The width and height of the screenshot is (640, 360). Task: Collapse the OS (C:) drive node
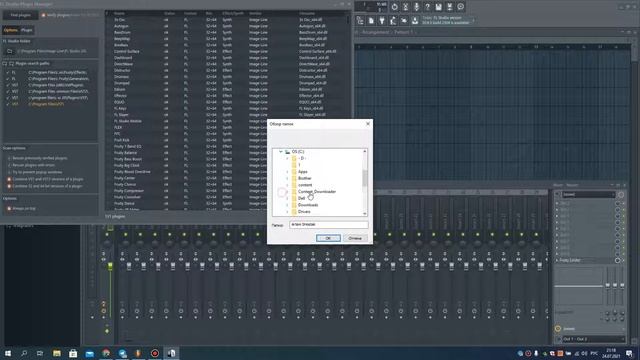(281, 151)
